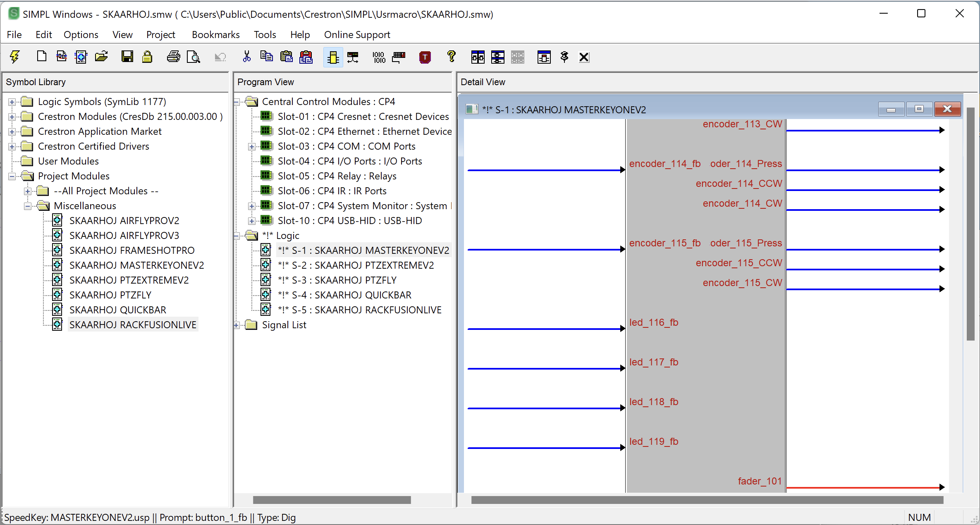
Task: Open the Edit menu
Action: [x=43, y=35]
